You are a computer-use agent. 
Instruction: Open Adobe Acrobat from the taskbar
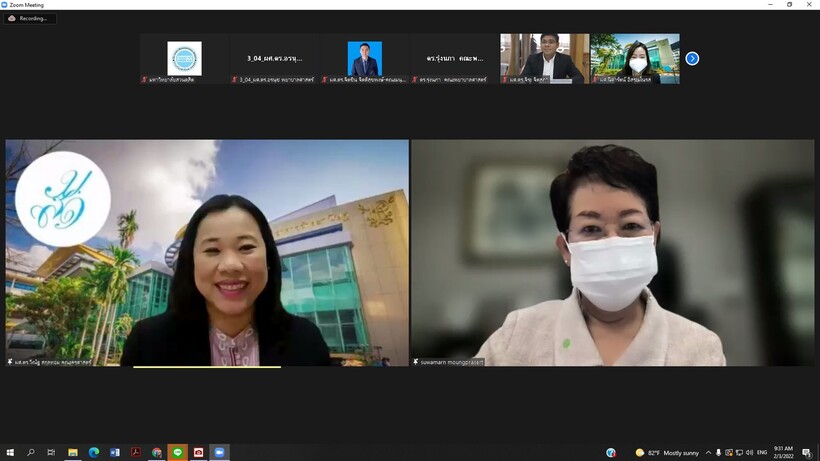[x=136, y=453]
